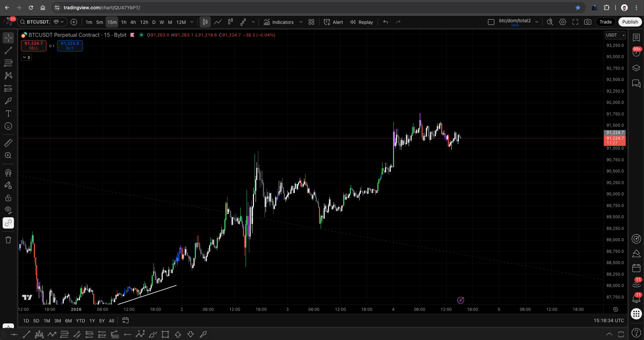
Task: Open the indicator templates grid icon
Action: [x=311, y=22]
